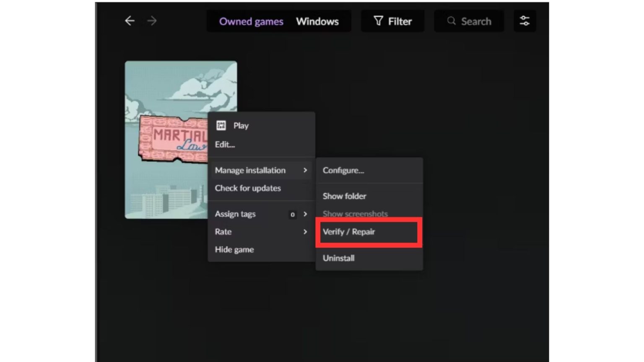
Task: Switch to the Owned games tab
Action: coord(251,21)
